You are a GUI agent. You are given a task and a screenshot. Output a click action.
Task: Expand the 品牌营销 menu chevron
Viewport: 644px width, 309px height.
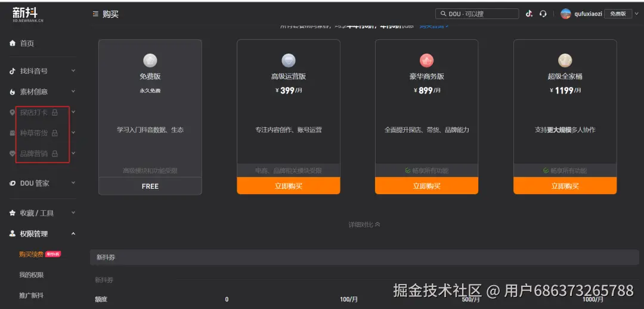[73, 152]
